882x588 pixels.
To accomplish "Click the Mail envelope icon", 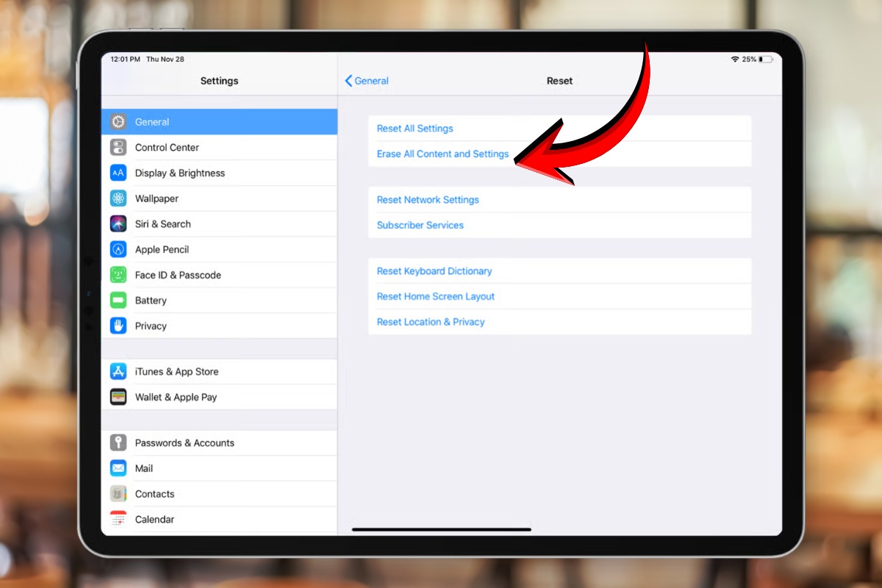I will tap(119, 468).
